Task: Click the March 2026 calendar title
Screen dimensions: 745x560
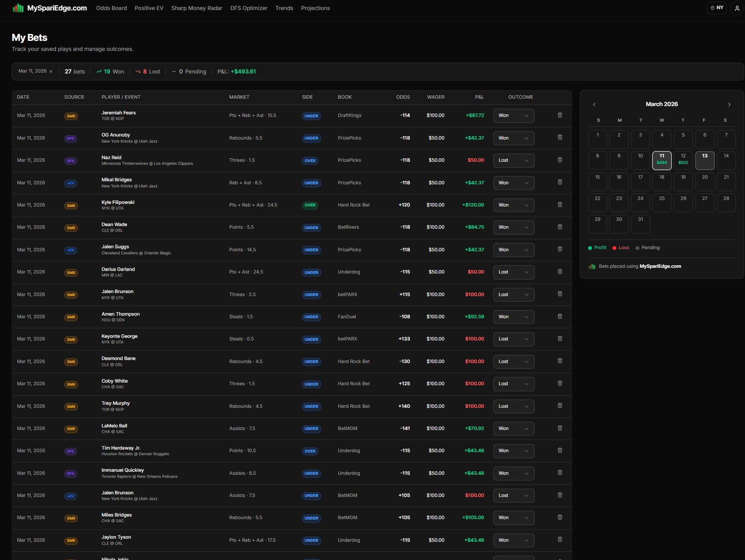Action: tap(662, 104)
